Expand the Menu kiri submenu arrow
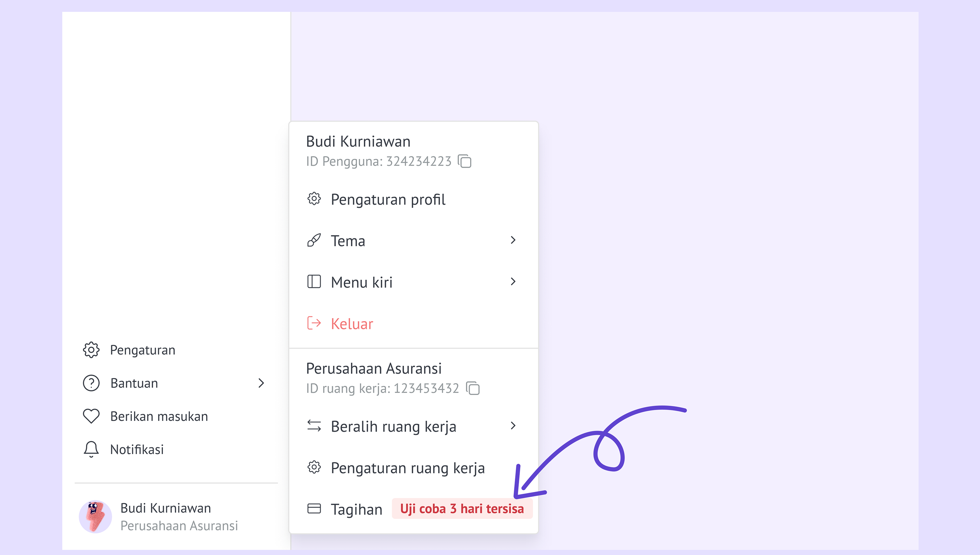Viewport: 980px width, 555px height. click(x=513, y=282)
